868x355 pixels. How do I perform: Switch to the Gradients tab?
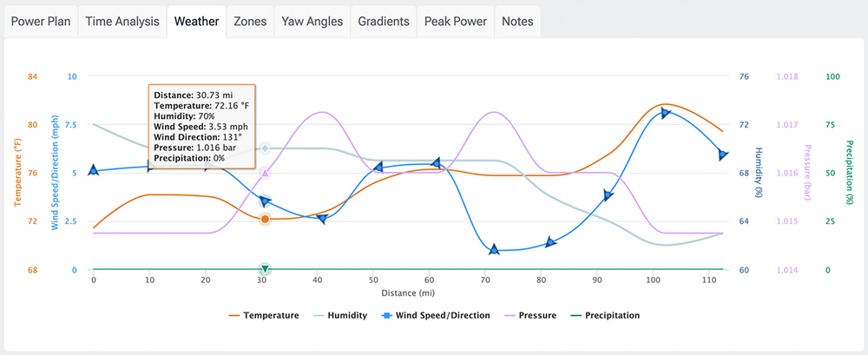coord(384,22)
